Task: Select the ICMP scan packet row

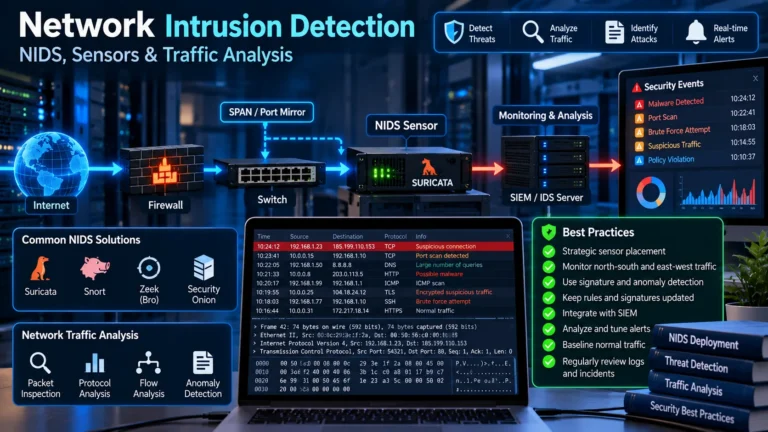Action: click(383, 283)
